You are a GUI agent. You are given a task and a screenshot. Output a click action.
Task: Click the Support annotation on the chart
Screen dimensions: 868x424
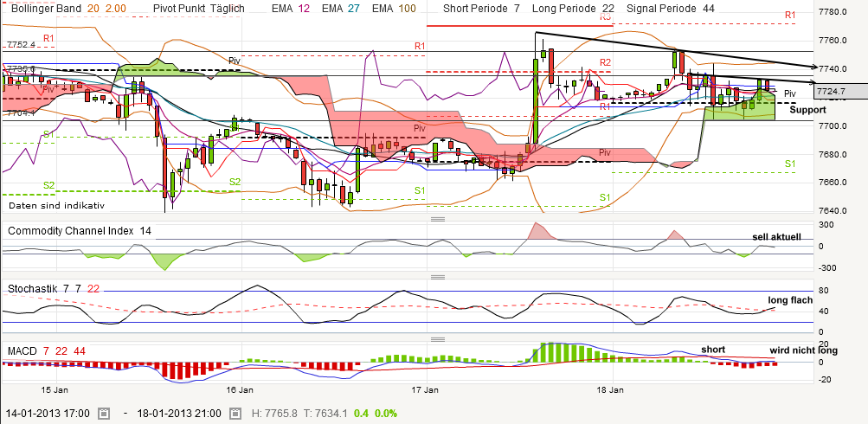(x=807, y=110)
